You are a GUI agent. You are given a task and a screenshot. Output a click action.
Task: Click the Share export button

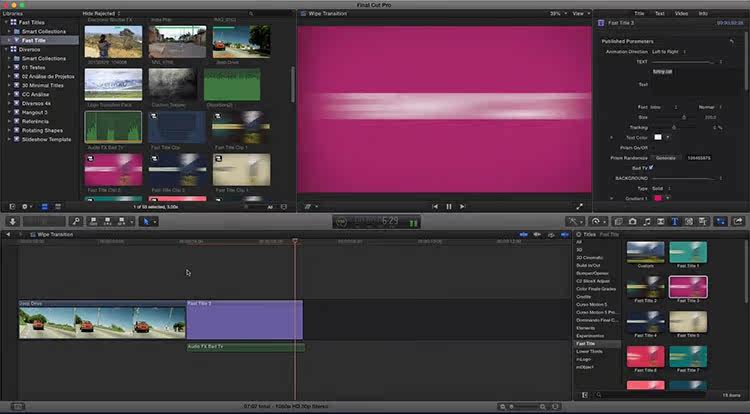click(738, 221)
